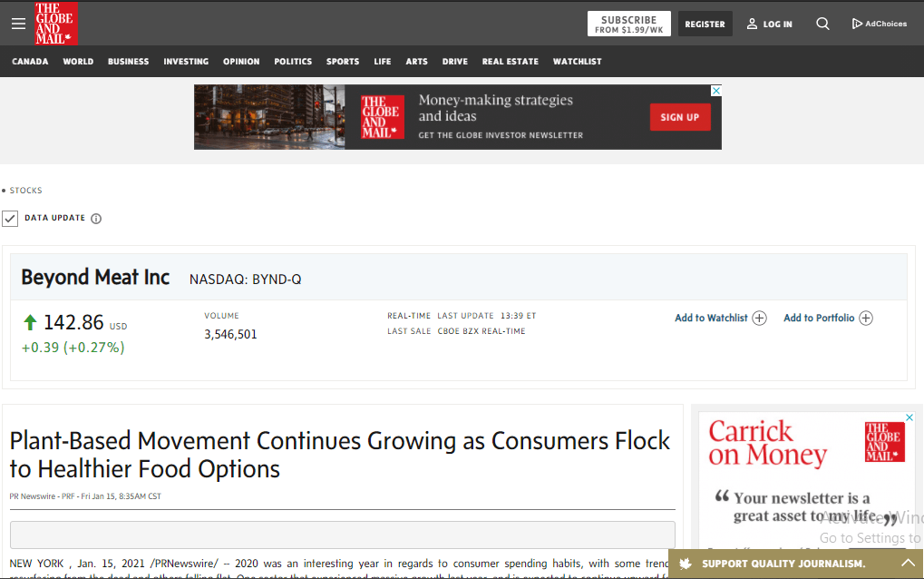Viewport: 924px width, 579px height.
Task: Open the Business section
Action: point(129,62)
